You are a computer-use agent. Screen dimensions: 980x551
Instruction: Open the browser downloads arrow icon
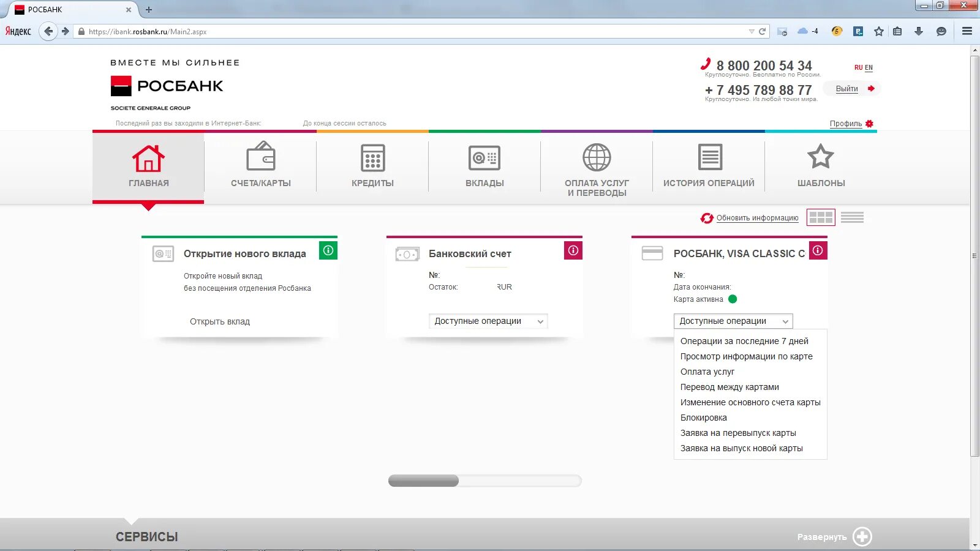(919, 31)
